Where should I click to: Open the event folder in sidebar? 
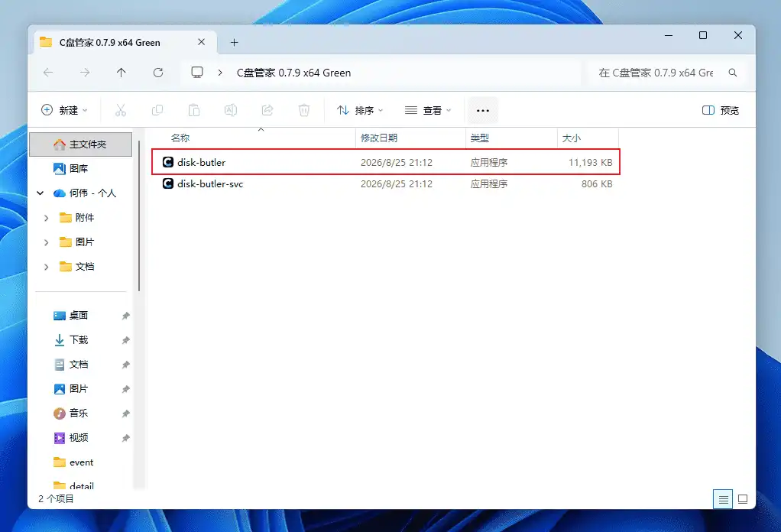tap(81, 462)
